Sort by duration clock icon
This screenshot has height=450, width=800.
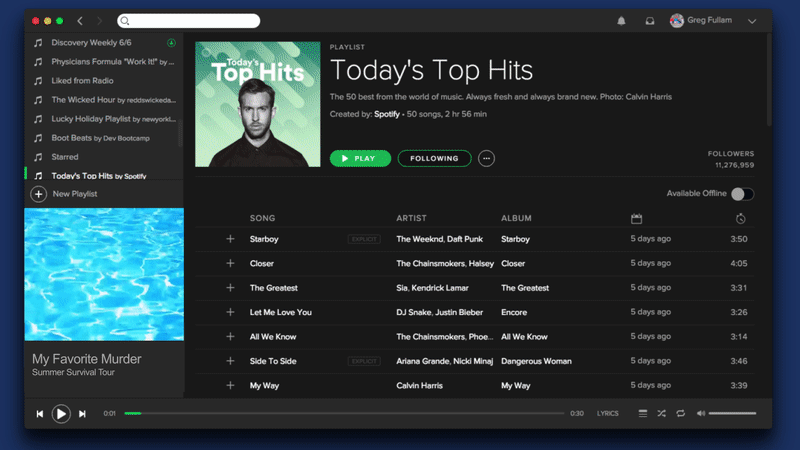click(741, 219)
